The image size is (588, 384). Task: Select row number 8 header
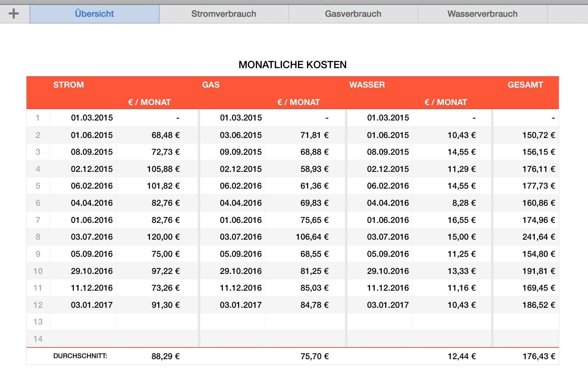coord(38,237)
